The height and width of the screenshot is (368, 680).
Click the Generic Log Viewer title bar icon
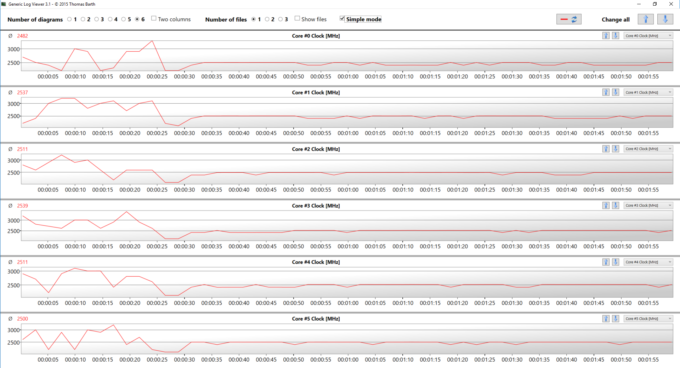click(4, 4)
